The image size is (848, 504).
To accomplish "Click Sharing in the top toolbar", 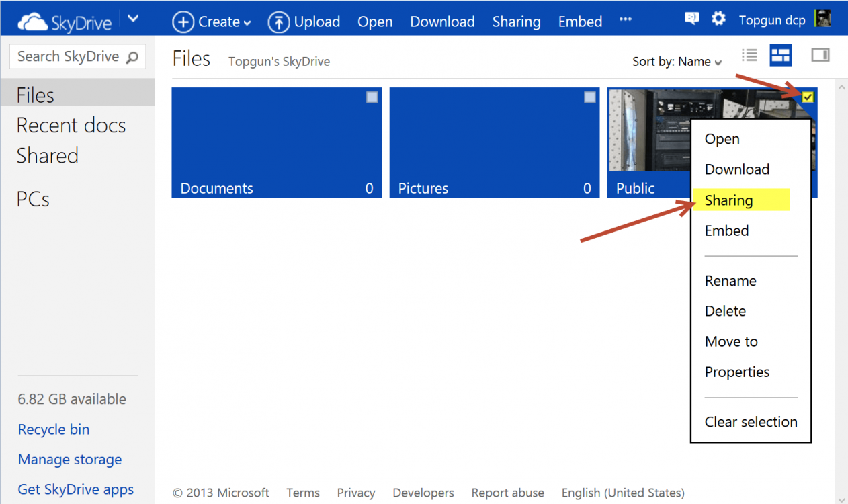I will (x=516, y=22).
